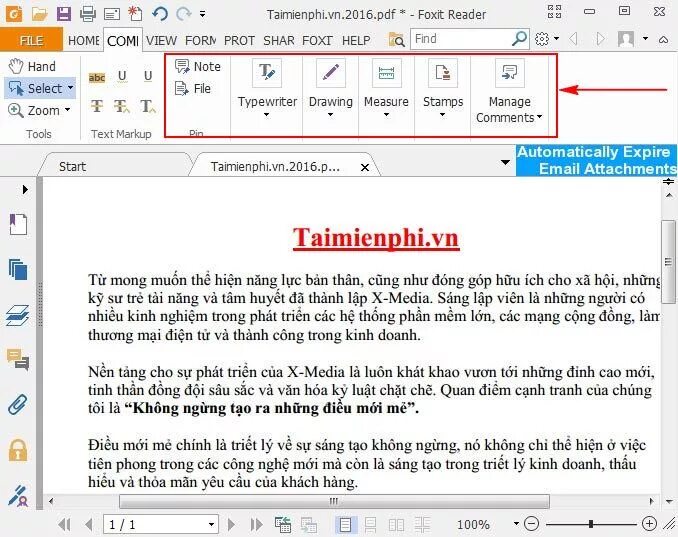Select the Squiggly underline tool
Image resolution: width=678 pixels, height=537 pixels.
click(122, 77)
